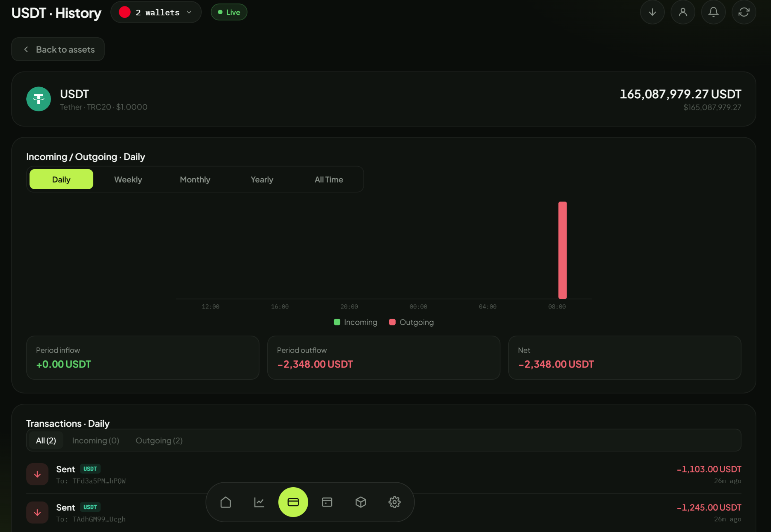The width and height of the screenshot is (771, 532).
Task: Click the Period outflow card
Action: click(384, 357)
